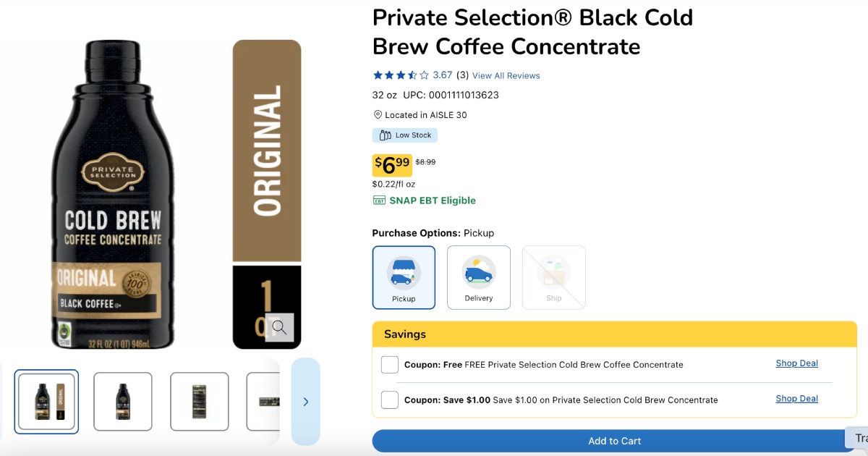Image resolution: width=868 pixels, height=456 pixels.
Task: Select the first bottle-and-label thumbnail
Action: pos(46,402)
